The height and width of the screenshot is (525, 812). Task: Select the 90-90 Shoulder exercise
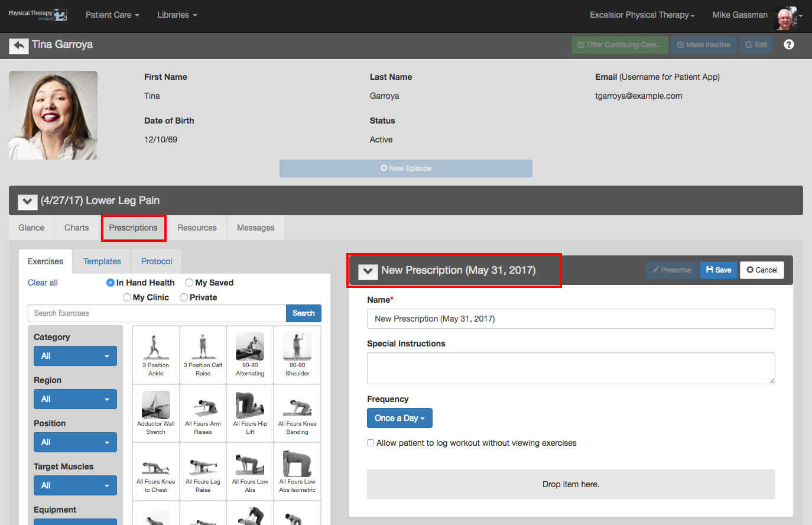click(x=297, y=355)
